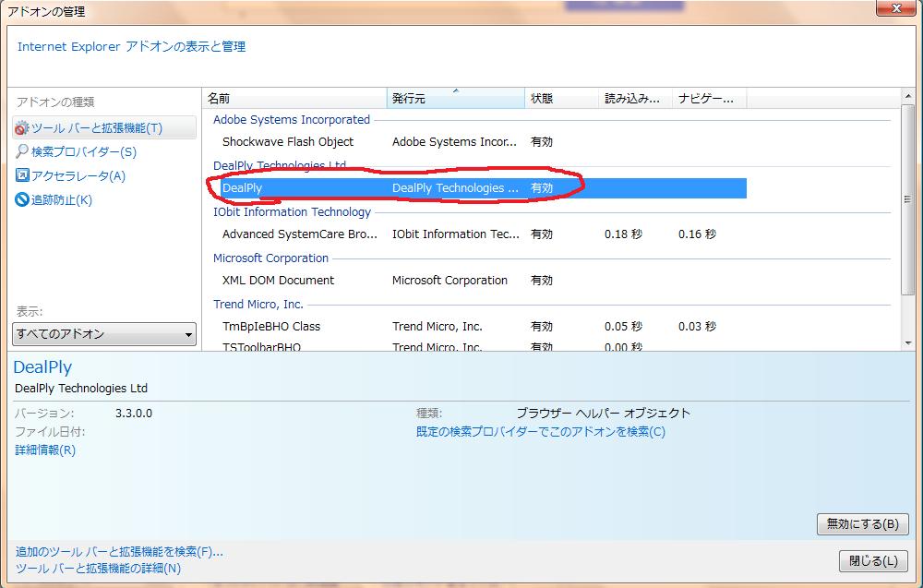Select the toolbars and extensions gear icon

22,127
